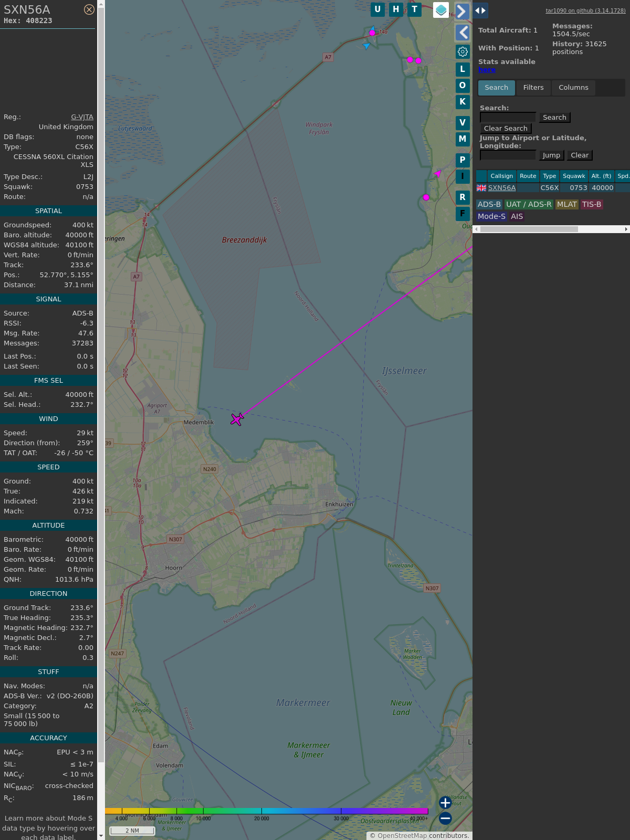Toggle the R map button
Screen dimensions: 630x840
pyautogui.click(x=463, y=197)
